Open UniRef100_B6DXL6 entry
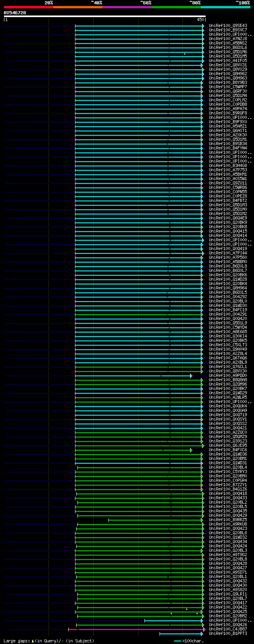Viewport: 254px width, 644px height. coord(228,47)
